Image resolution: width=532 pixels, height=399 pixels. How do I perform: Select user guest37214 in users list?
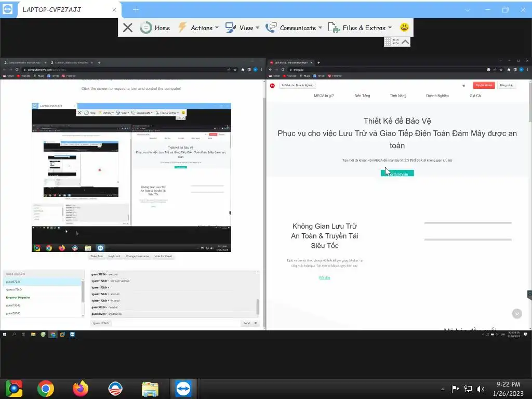point(43,282)
